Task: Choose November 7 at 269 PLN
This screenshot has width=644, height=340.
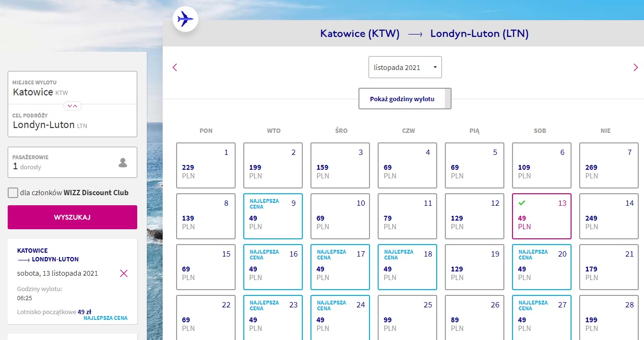Action: point(609,165)
